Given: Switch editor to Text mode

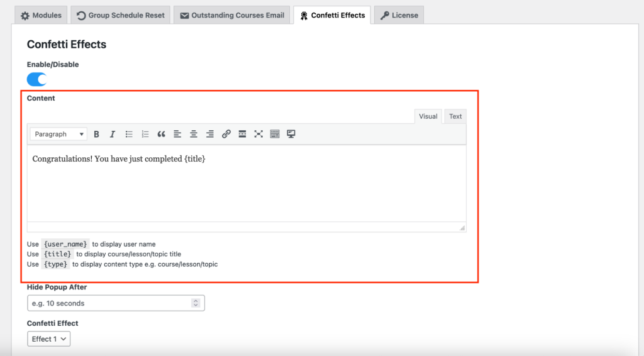Looking at the screenshot, I should click(455, 116).
